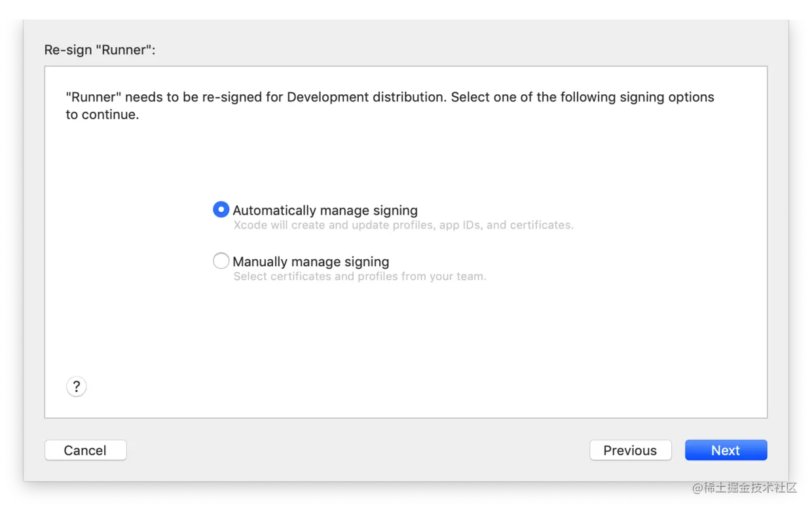This screenshot has height=509, width=812.
Task: Click the "Automatically manage signing" label text
Action: pos(325,211)
